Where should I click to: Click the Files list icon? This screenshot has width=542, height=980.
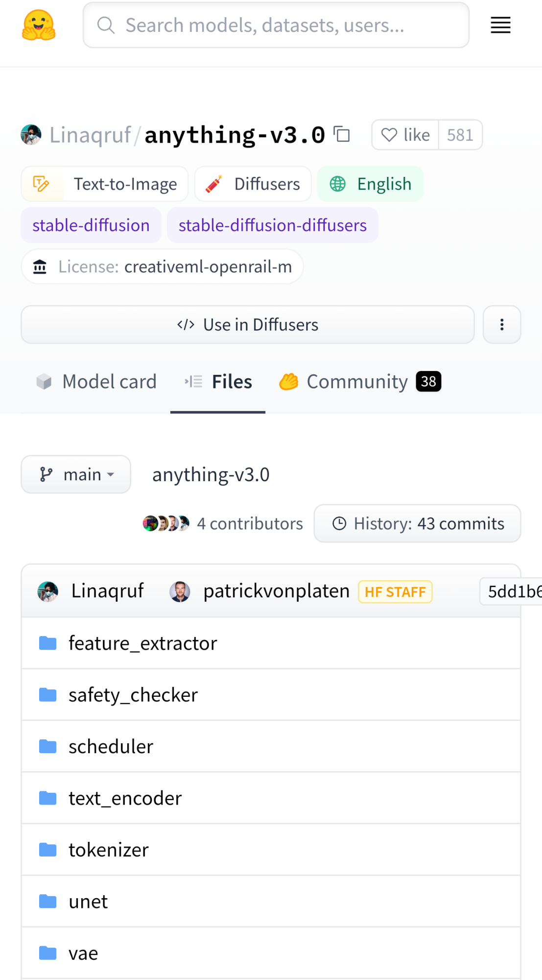click(193, 381)
